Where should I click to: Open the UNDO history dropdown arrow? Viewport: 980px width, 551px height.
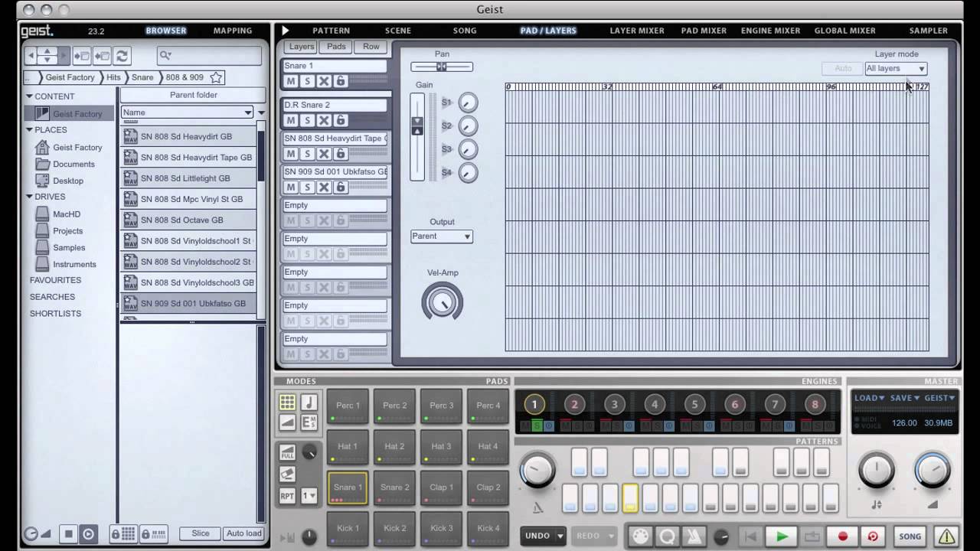560,536
